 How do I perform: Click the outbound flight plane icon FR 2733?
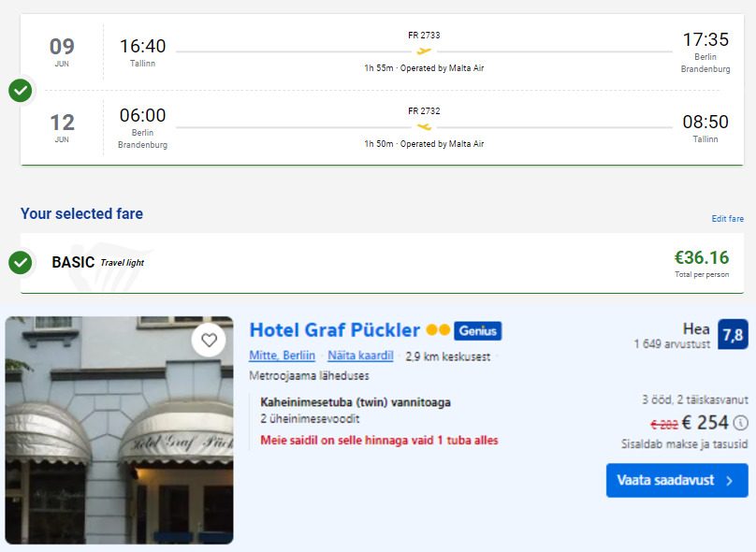[424, 51]
